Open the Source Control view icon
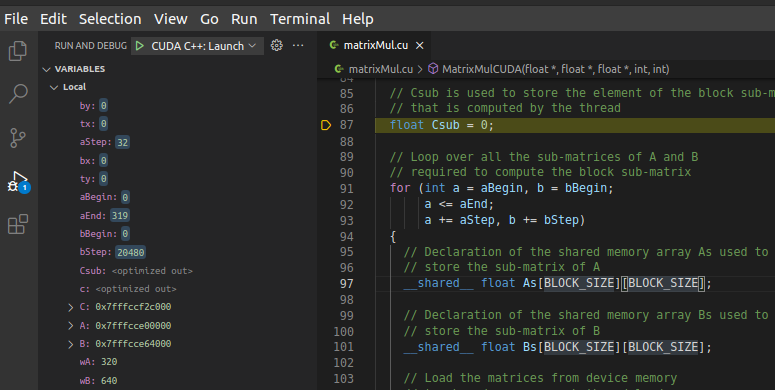 pos(18,137)
